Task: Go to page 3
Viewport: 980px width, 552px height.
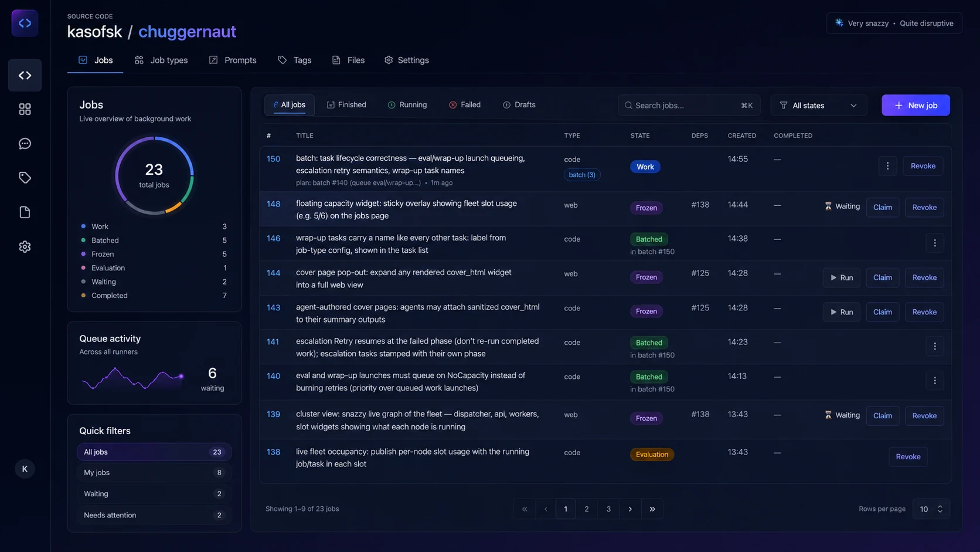Action: [x=608, y=509]
